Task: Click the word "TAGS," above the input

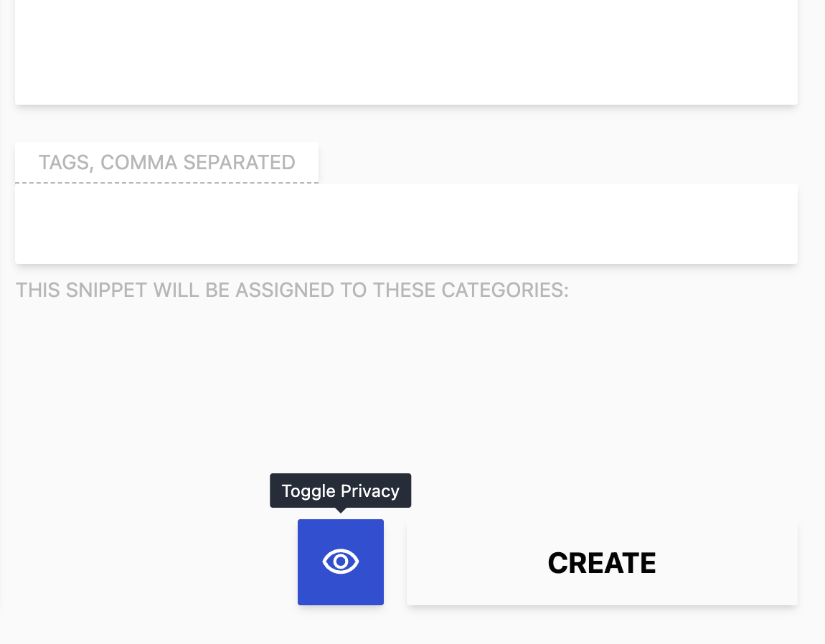Action: click(67, 163)
